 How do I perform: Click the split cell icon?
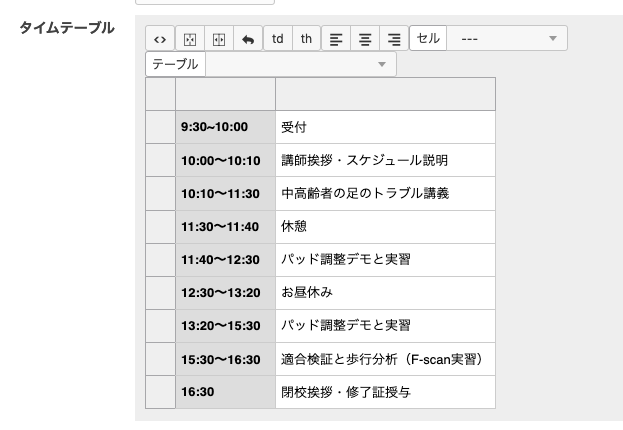pyautogui.click(x=218, y=39)
